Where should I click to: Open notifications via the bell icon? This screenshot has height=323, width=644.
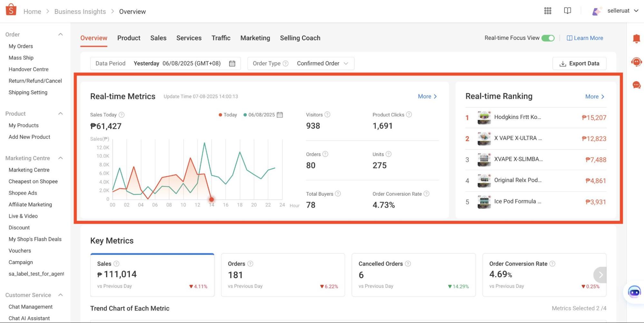click(x=636, y=38)
